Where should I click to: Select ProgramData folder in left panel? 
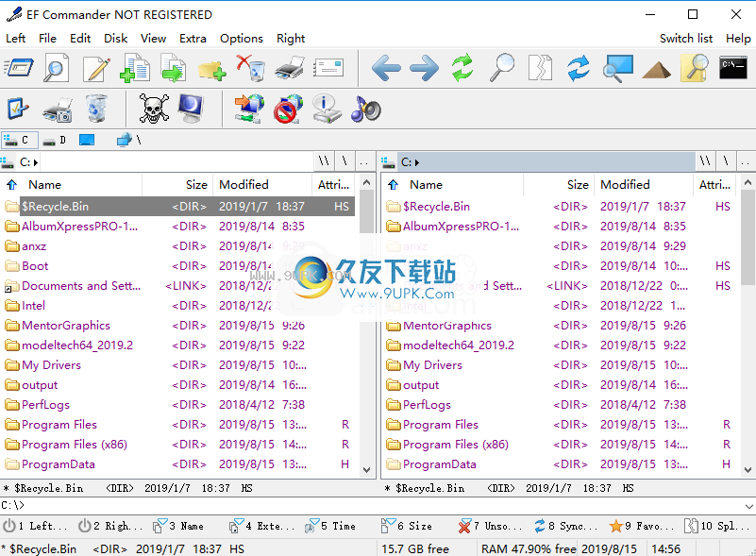point(179,464)
